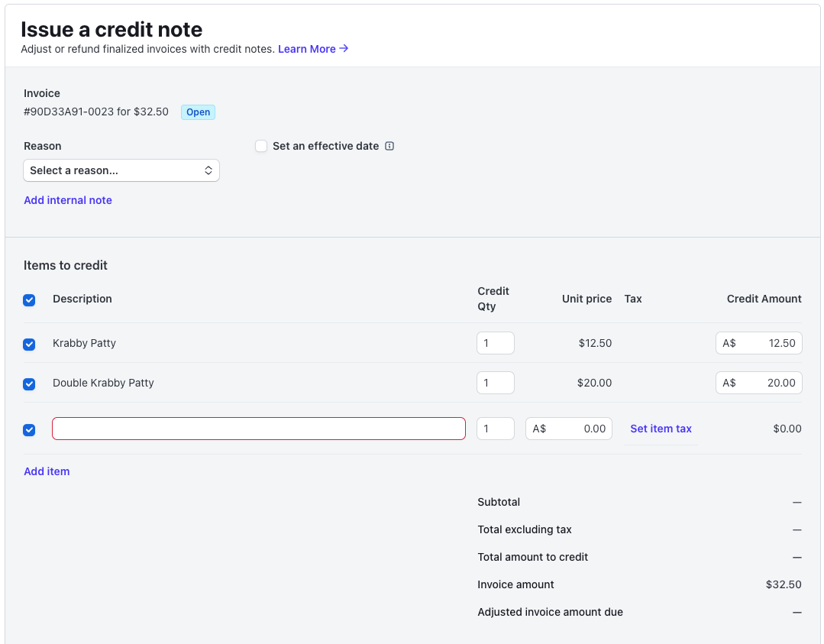Click Set item tax link

pyautogui.click(x=661, y=429)
